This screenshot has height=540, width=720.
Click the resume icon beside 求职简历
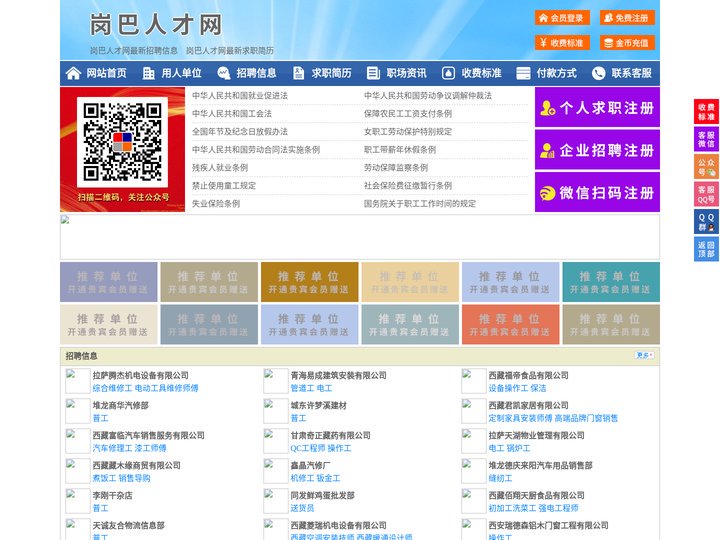(298, 73)
